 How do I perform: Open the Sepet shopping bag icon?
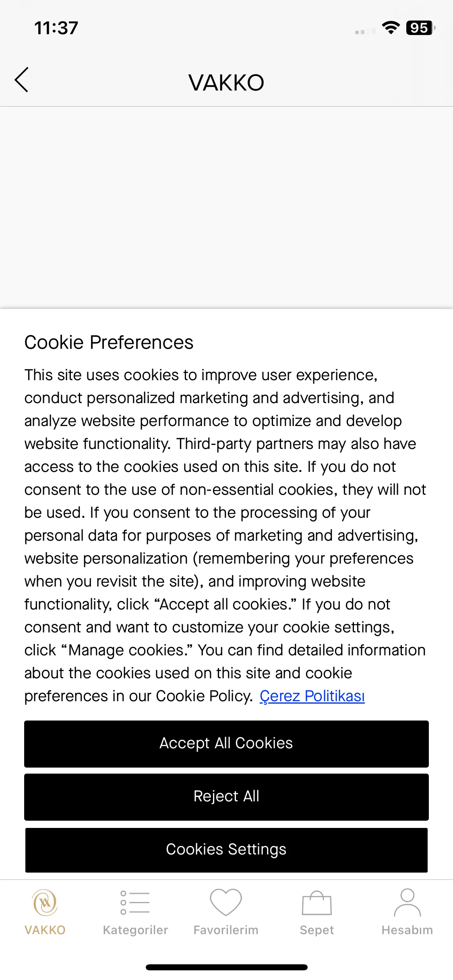pos(317,903)
